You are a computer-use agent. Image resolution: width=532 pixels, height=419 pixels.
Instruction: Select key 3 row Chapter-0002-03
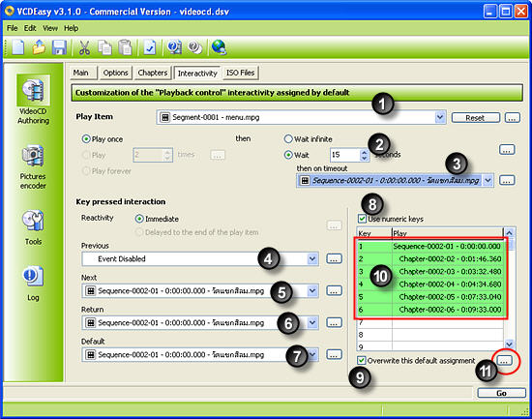430,272
